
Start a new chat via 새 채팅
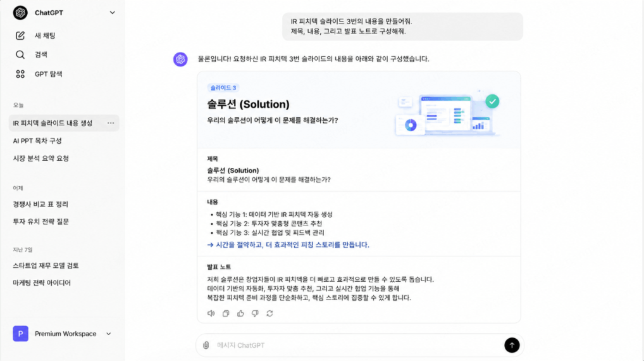(45, 35)
